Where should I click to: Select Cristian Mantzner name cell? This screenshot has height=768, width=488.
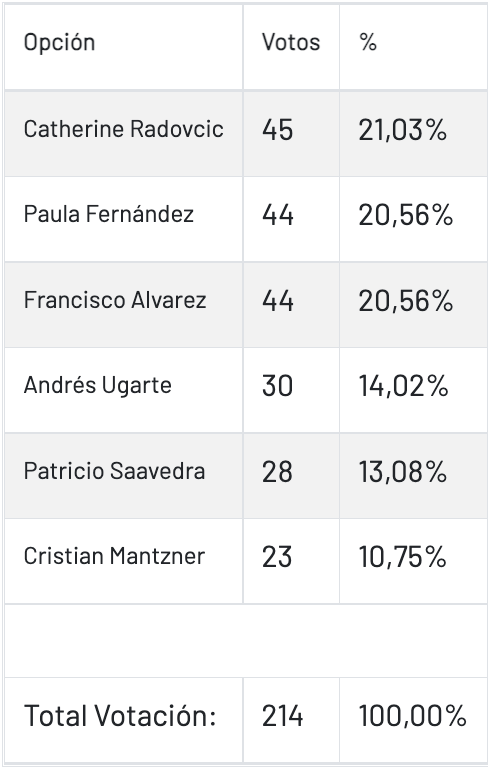pos(114,556)
